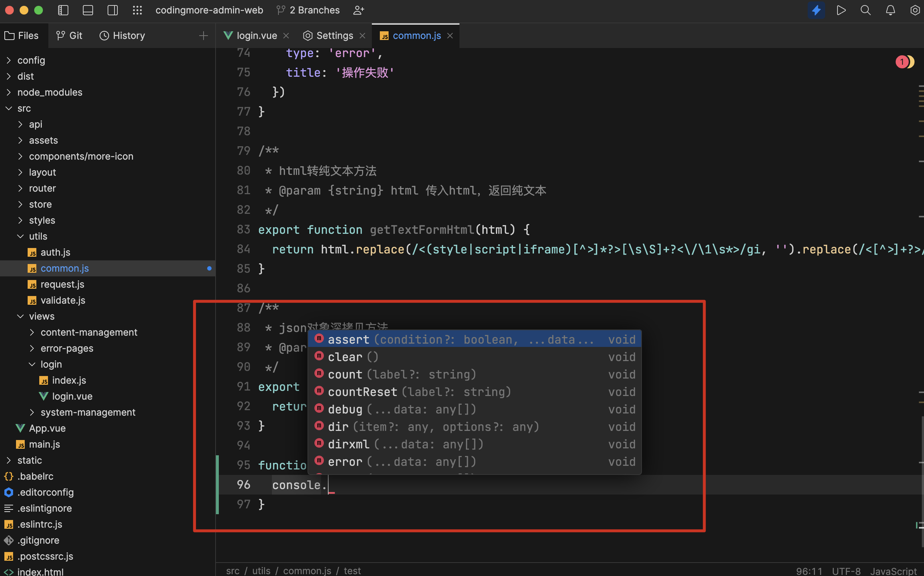Toggle the bottom panel layout icon
The height and width of the screenshot is (576, 924).
(x=88, y=10)
